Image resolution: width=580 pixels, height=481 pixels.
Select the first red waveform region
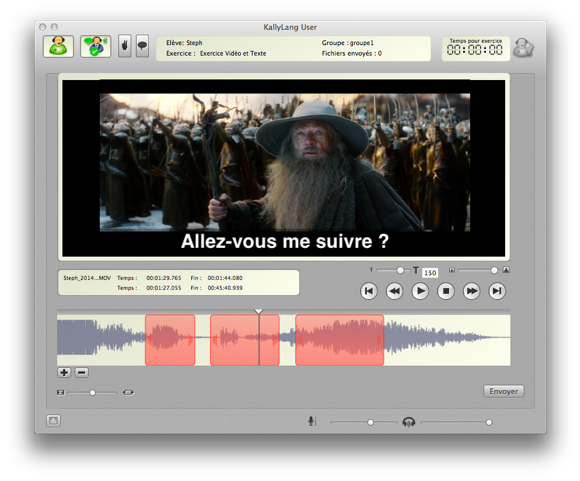point(170,340)
